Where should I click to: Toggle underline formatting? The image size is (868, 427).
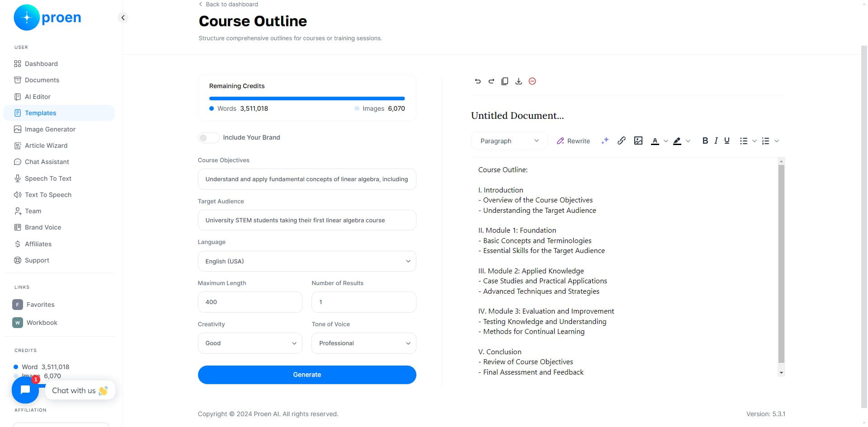click(x=727, y=141)
